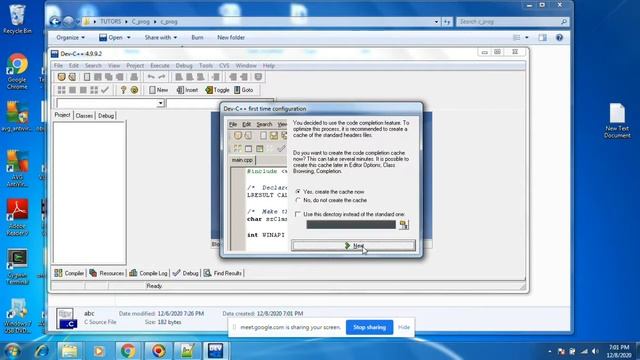
Task: Open the Resources bottom tab
Action: coord(107,273)
